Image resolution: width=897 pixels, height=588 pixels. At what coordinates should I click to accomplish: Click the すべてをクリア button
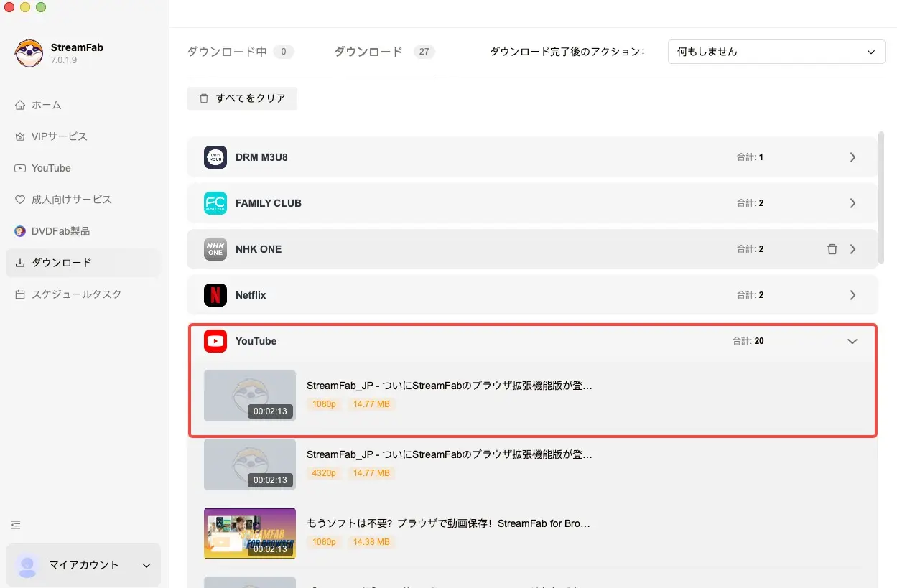242,98
